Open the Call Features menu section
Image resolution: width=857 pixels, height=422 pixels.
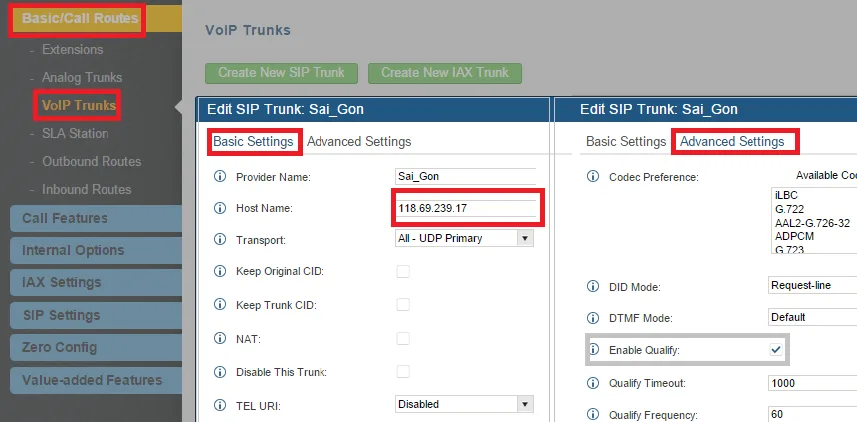pyautogui.click(x=65, y=218)
